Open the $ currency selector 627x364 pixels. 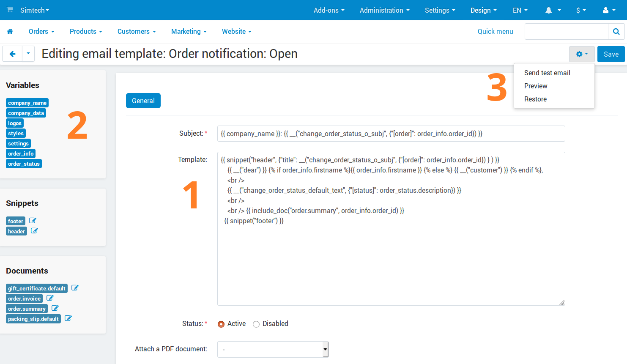click(x=581, y=10)
